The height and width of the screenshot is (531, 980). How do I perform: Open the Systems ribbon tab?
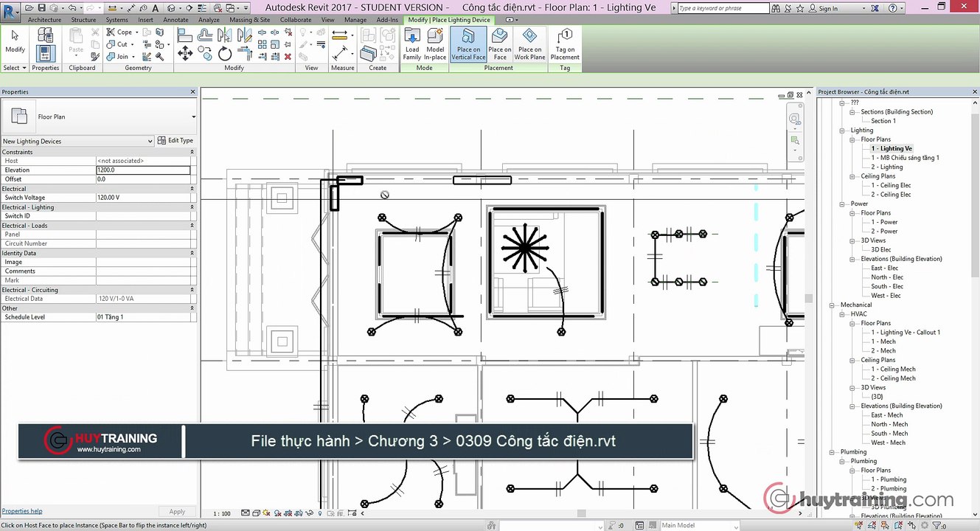(x=117, y=20)
